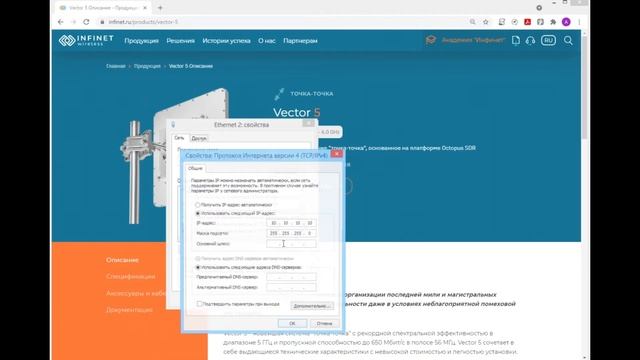This screenshot has width=640, height=360.
Task: Open the Дополнительно advanced settings button
Action: coord(312,306)
